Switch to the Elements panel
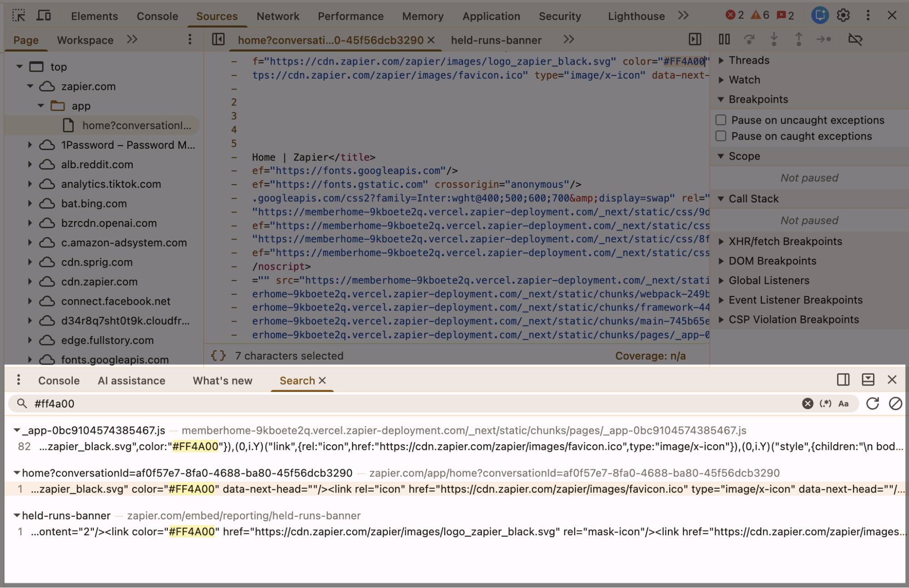 (x=95, y=16)
